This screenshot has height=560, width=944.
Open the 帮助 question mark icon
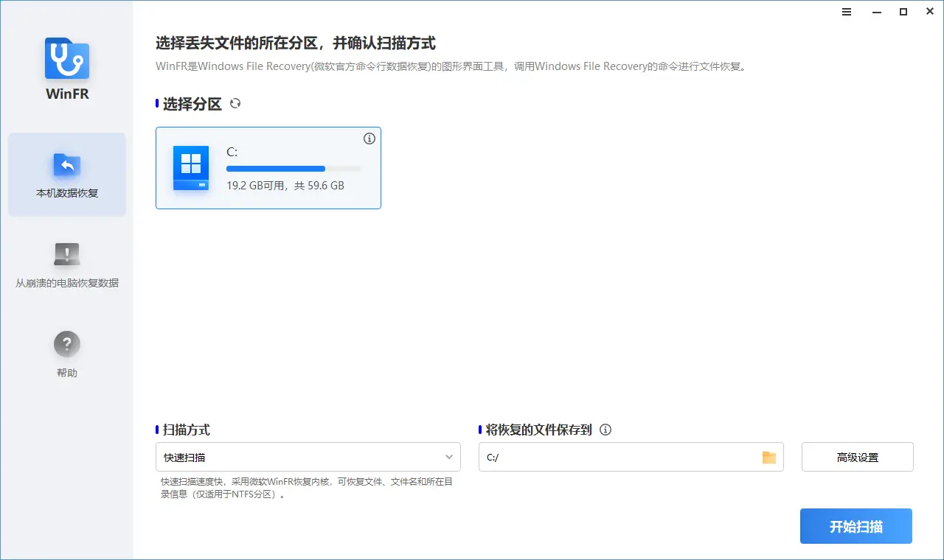tap(66, 344)
